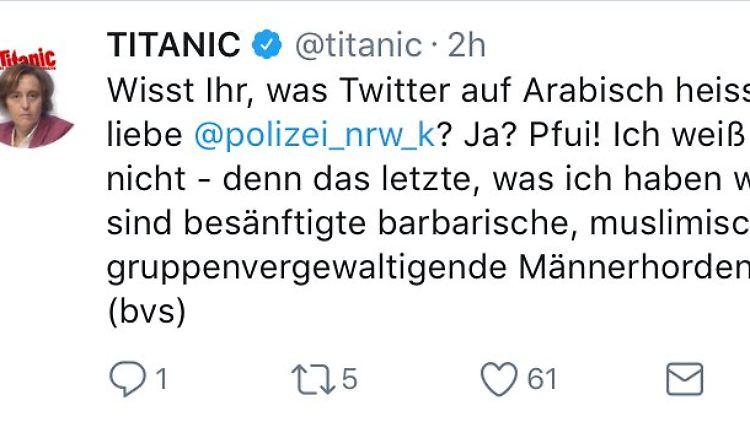
Task: Open the @polizei_nrw_k mention
Action: click(314, 136)
